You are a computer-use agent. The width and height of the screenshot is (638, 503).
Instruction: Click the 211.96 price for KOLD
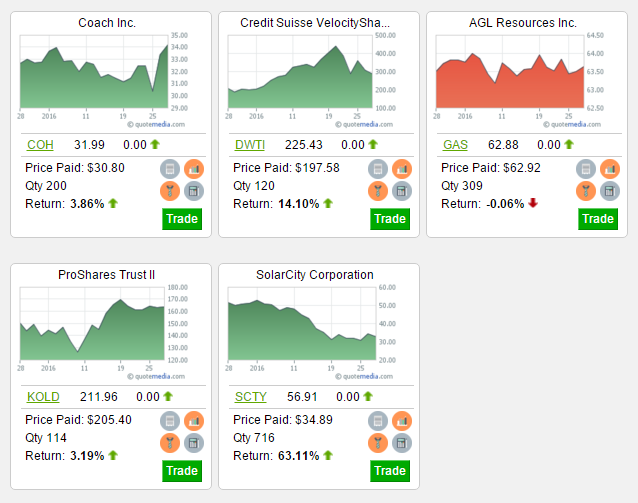tap(98, 397)
